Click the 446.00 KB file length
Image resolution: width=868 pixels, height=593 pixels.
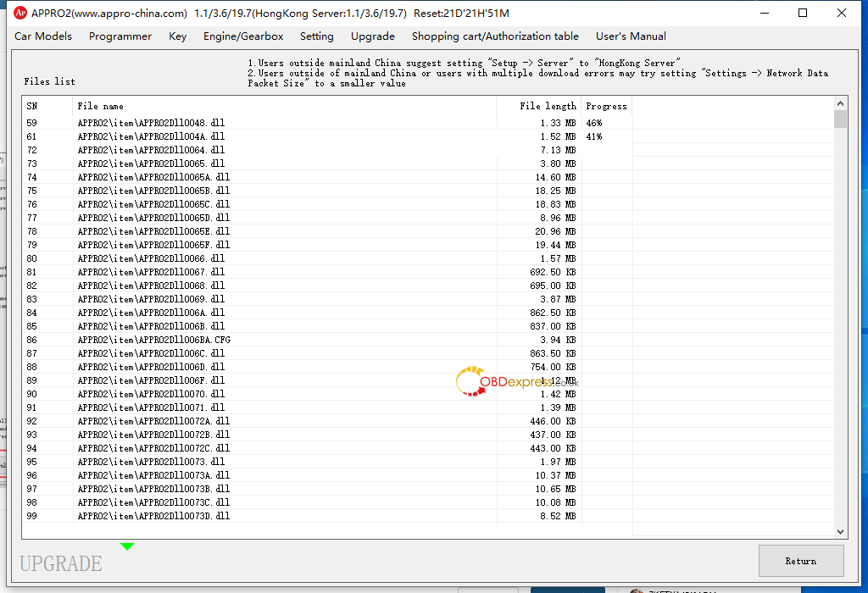[553, 421]
